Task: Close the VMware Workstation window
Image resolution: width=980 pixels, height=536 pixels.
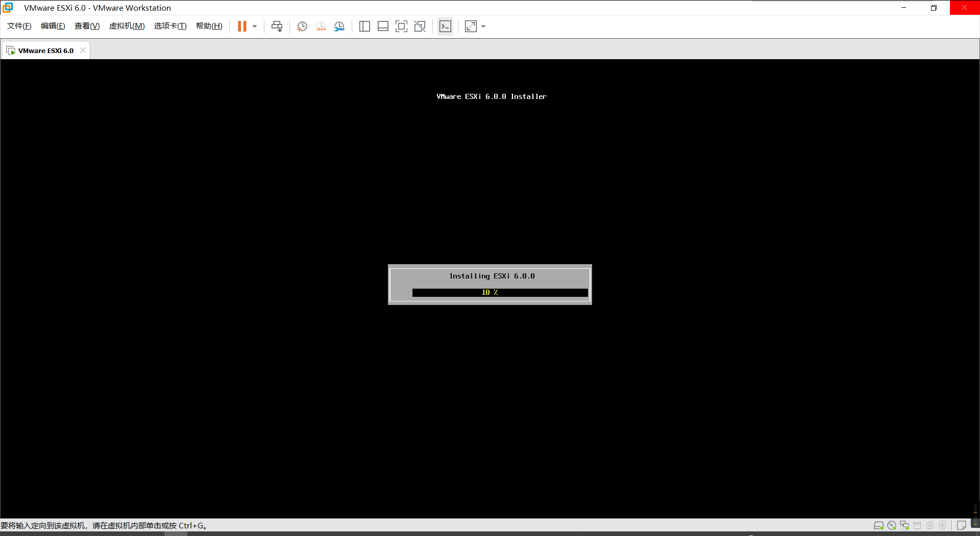Action: pos(964,8)
